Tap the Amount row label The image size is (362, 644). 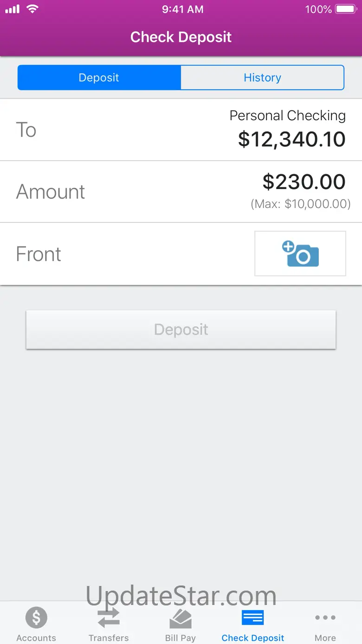(51, 192)
